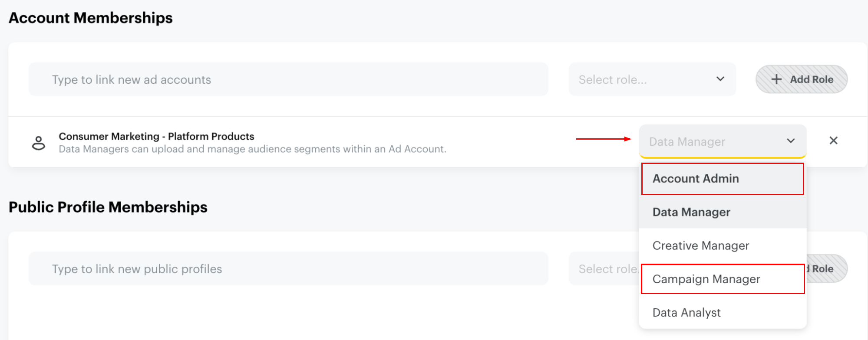
Task: Open the Select role dropdown for ad accounts
Action: (651, 79)
